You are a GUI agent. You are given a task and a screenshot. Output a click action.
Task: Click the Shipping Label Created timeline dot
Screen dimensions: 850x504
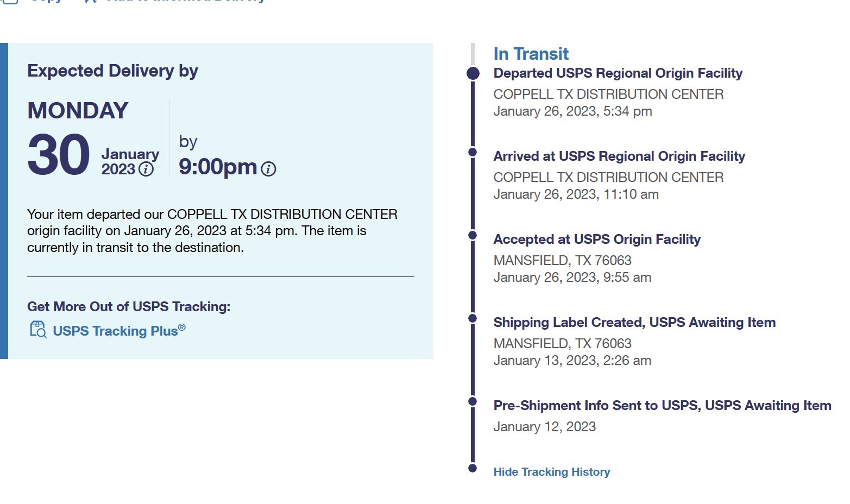pyautogui.click(x=473, y=318)
